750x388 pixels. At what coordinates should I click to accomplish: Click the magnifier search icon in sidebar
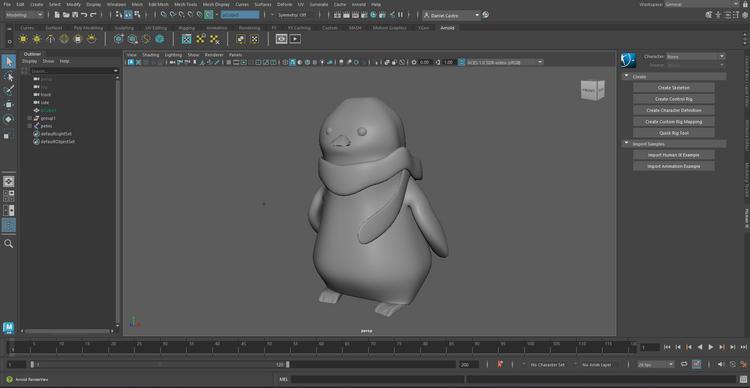(x=9, y=244)
